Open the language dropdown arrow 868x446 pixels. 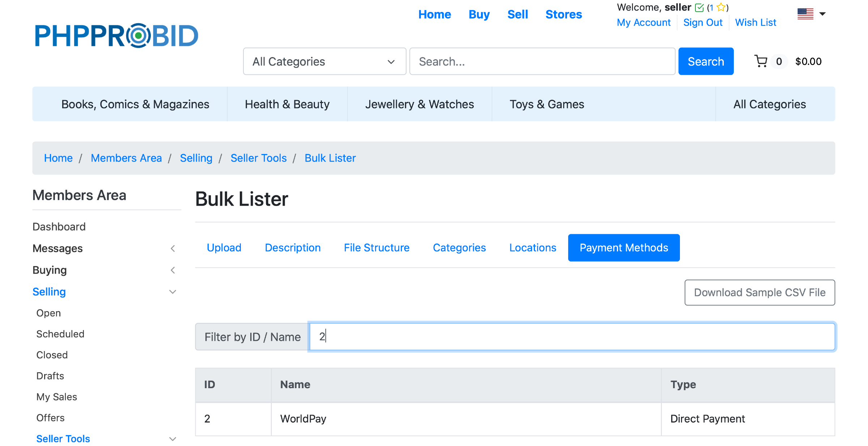822,14
